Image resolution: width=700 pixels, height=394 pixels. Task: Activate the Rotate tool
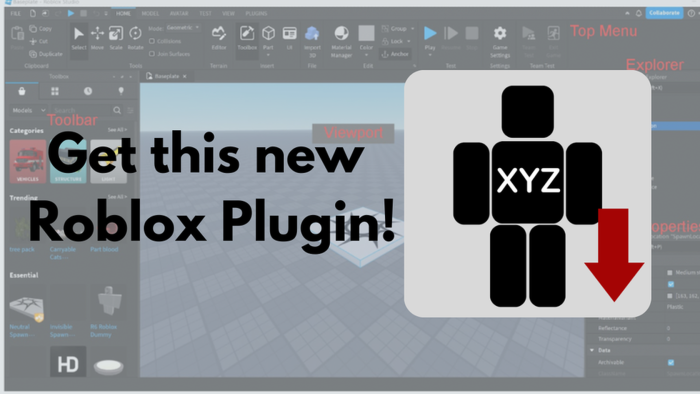tap(135, 38)
